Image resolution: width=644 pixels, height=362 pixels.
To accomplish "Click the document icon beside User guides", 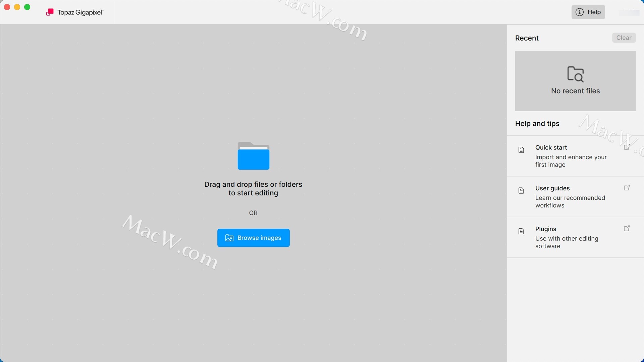I will click(x=521, y=191).
